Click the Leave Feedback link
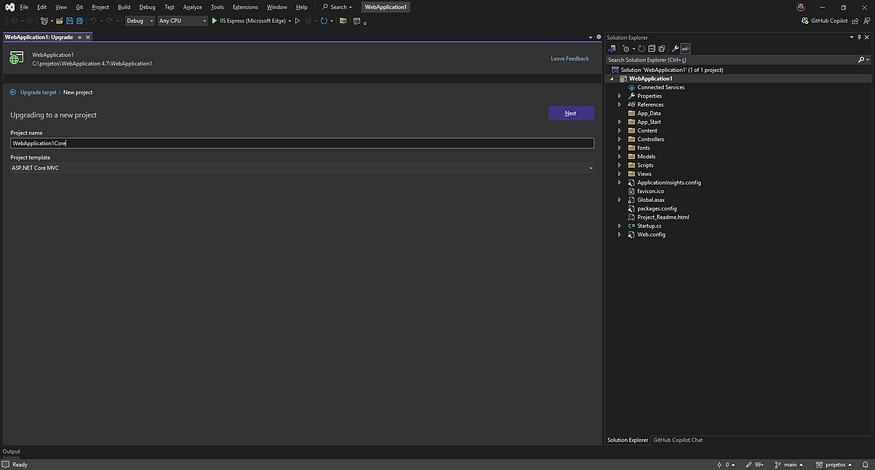 click(570, 58)
